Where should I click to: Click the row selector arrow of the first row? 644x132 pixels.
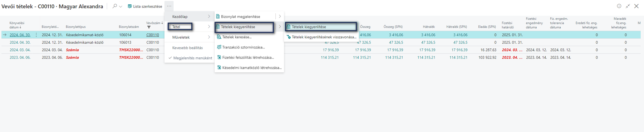tap(5, 35)
